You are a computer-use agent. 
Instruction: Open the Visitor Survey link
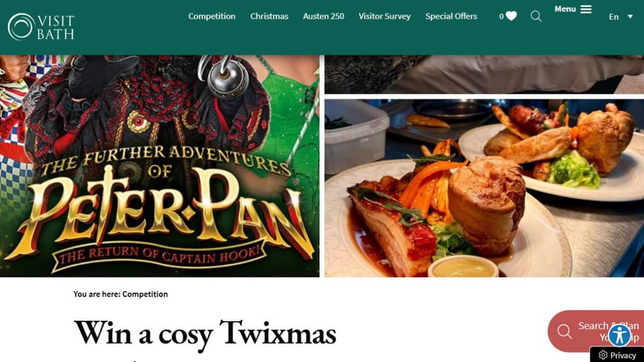coord(385,16)
